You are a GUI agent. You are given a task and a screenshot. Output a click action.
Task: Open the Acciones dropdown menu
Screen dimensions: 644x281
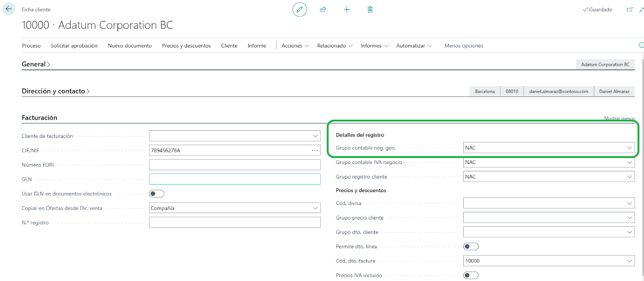click(295, 46)
